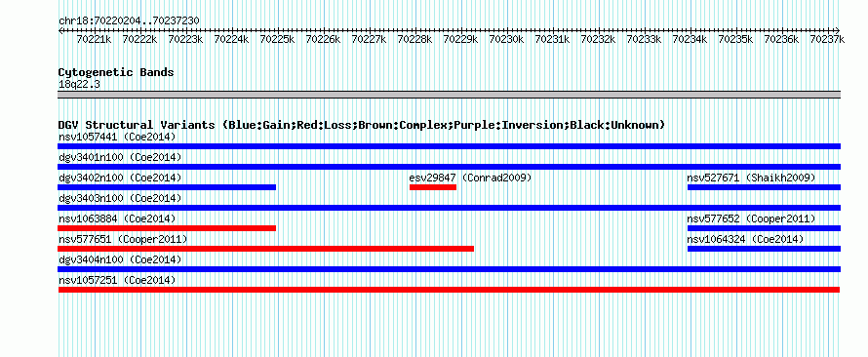
Task: Click the 70229k ruler position
Action: (461, 39)
